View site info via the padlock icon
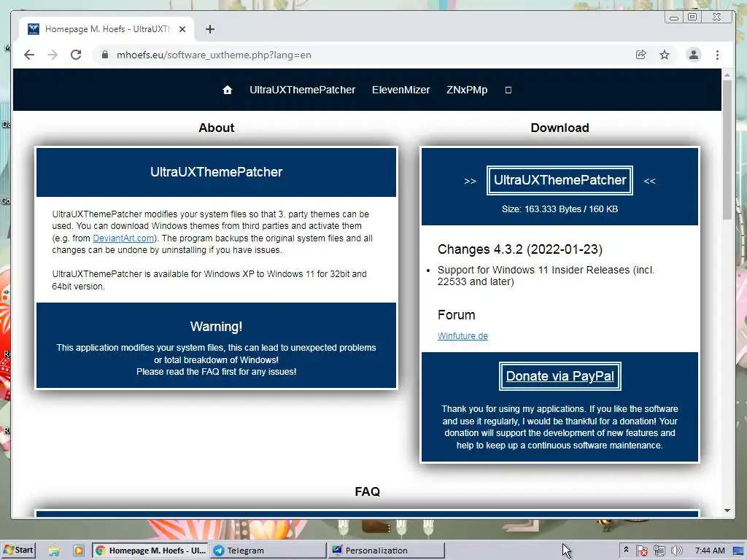Image resolution: width=747 pixels, height=560 pixels. click(x=105, y=55)
